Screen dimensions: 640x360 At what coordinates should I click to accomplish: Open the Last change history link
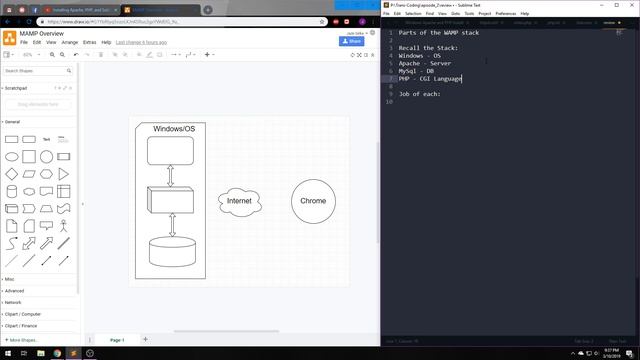[x=141, y=42]
